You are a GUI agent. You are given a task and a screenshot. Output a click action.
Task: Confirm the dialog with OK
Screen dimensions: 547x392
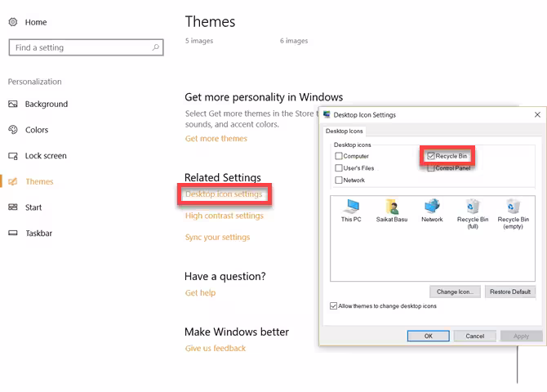(x=429, y=336)
